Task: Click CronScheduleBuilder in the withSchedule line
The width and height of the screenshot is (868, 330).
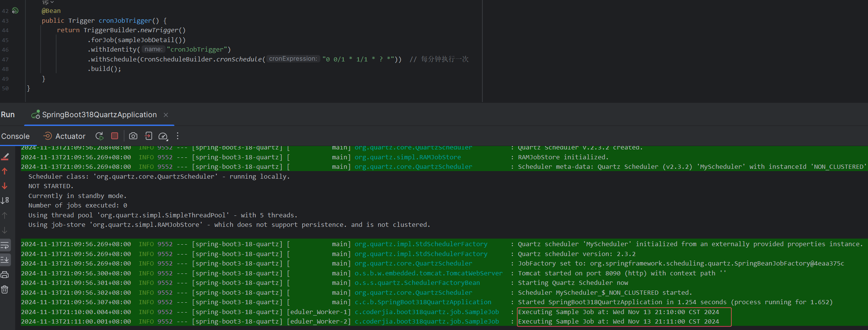Action: [176, 59]
